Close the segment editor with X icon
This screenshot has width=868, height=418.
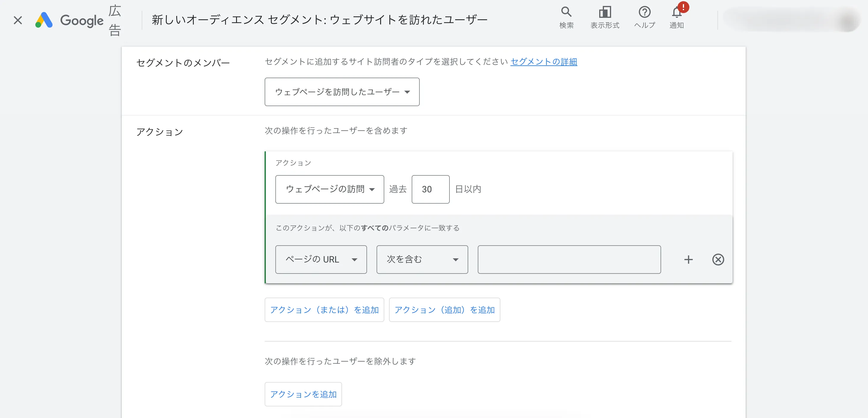(18, 20)
